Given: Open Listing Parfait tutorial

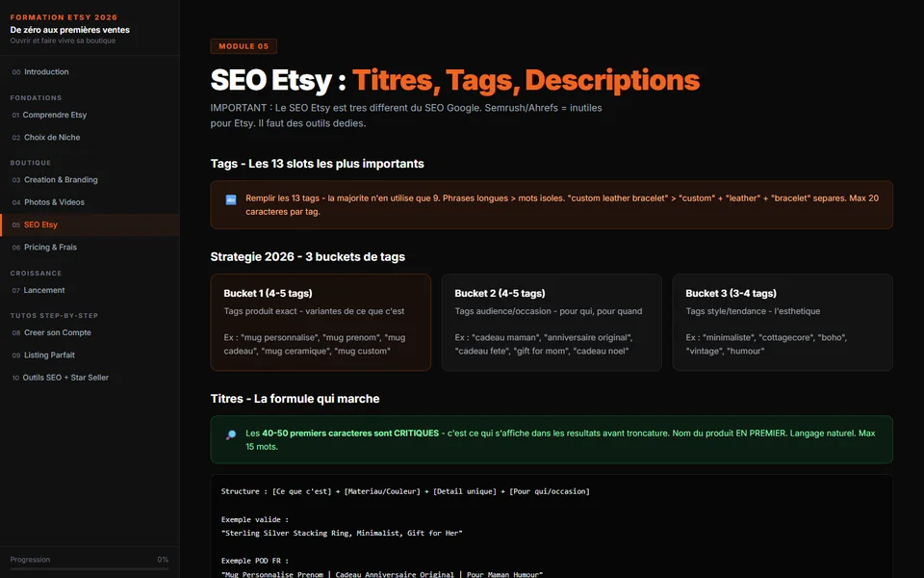Looking at the screenshot, I should click(90, 355).
